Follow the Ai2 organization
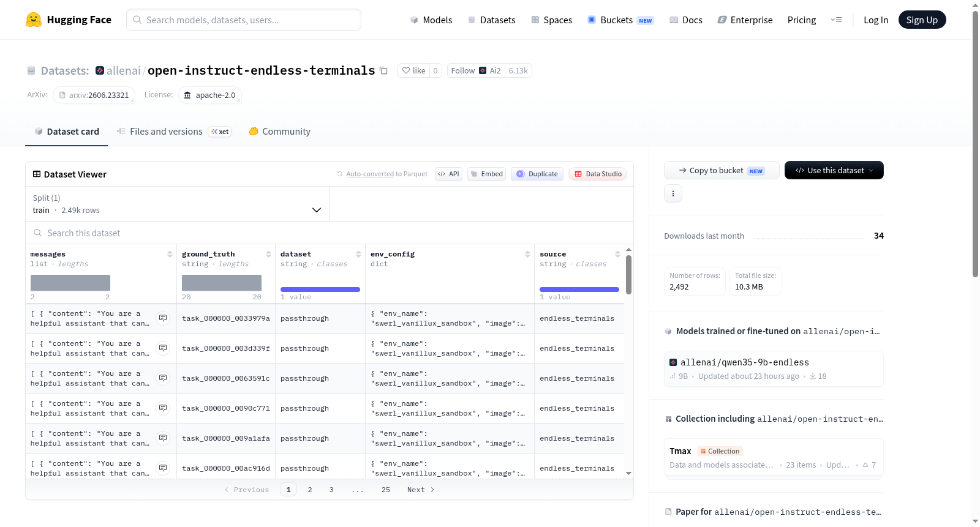Screen dimensions: 980x527 pos(476,70)
